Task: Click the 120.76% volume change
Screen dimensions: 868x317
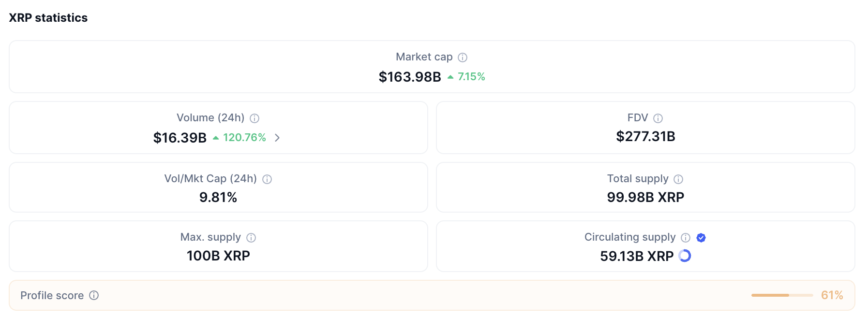Action: [x=244, y=138]
